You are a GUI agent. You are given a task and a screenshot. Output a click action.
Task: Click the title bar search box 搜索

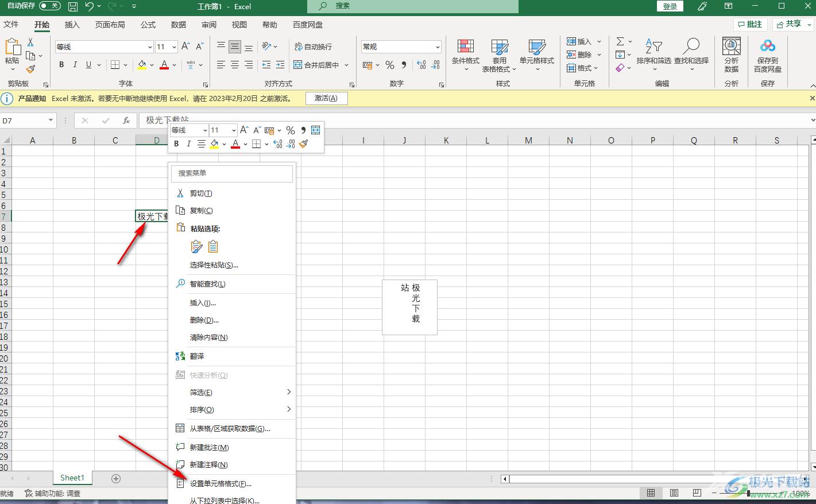(413, 6)
